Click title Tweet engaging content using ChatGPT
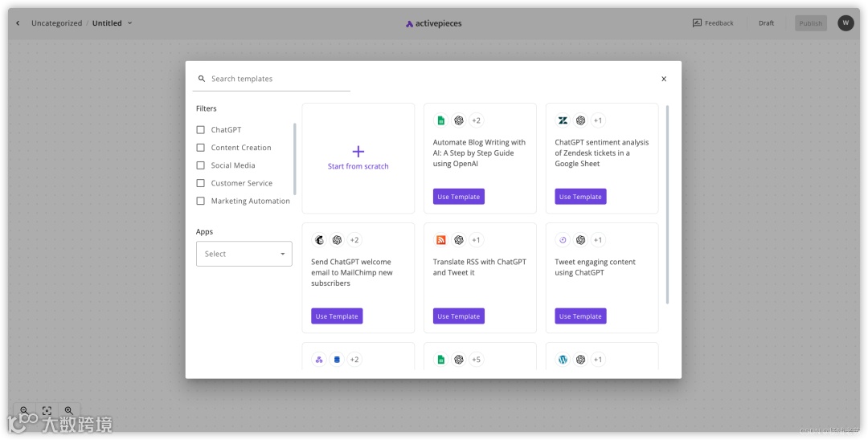The image size is (868, 440). tap(595, 267)
